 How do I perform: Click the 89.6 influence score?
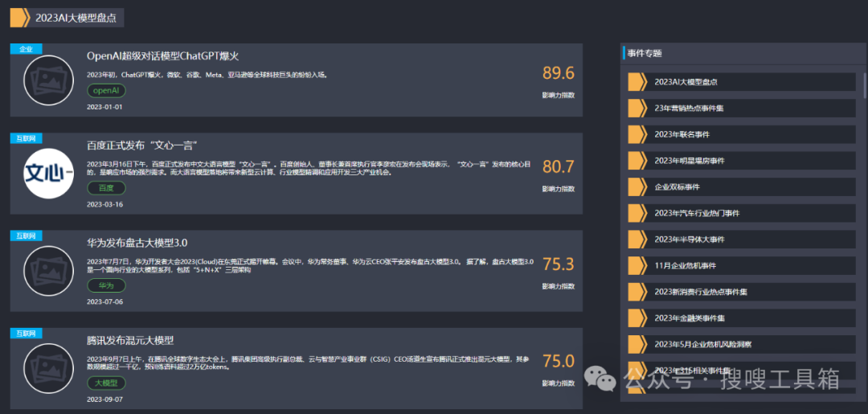coord(558,73)
